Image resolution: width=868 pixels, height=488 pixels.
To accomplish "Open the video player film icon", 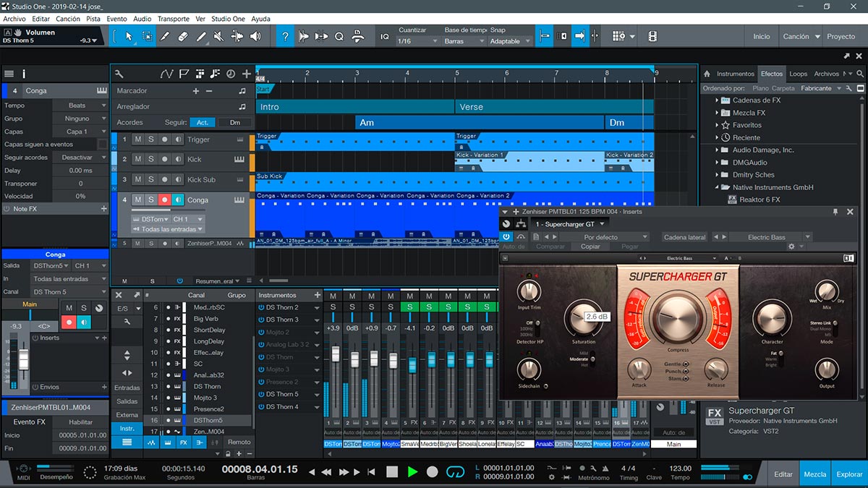I will click(x=652, y=36).
